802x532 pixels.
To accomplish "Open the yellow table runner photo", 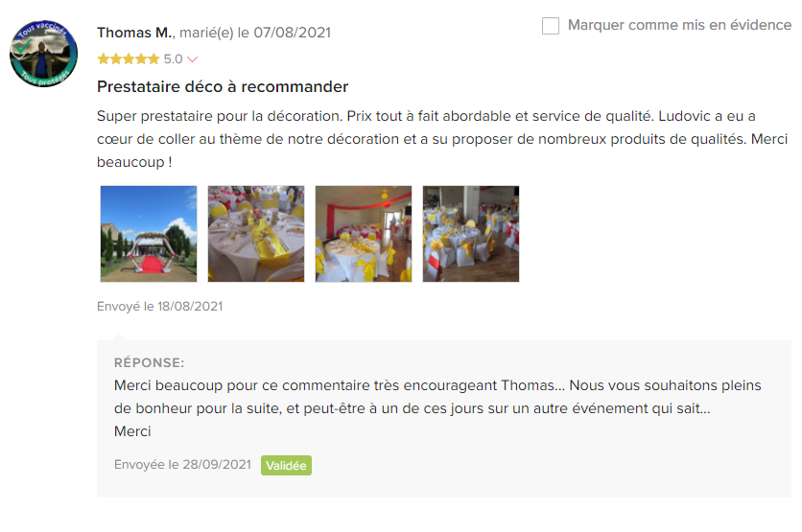I will (256, 234).
